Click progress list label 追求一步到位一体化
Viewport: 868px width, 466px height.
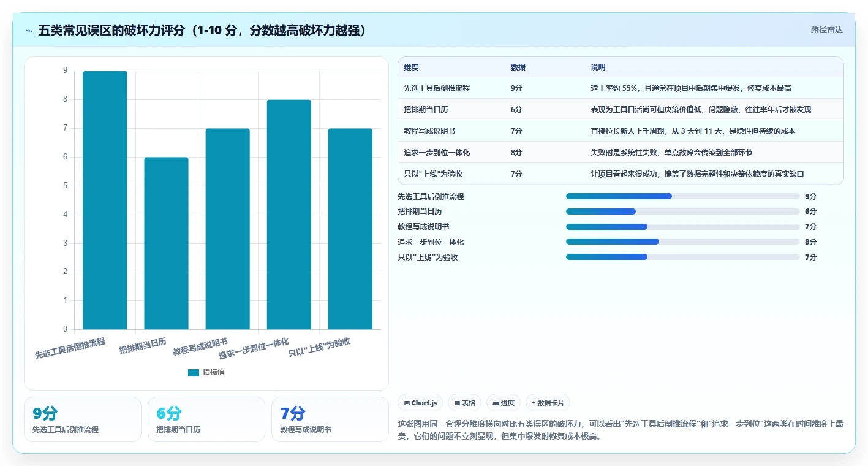[431, 242]
